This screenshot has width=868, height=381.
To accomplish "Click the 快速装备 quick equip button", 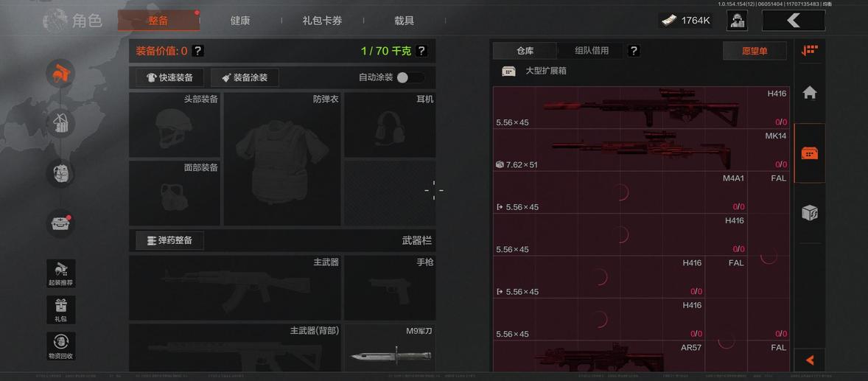I will click(170, 77).
